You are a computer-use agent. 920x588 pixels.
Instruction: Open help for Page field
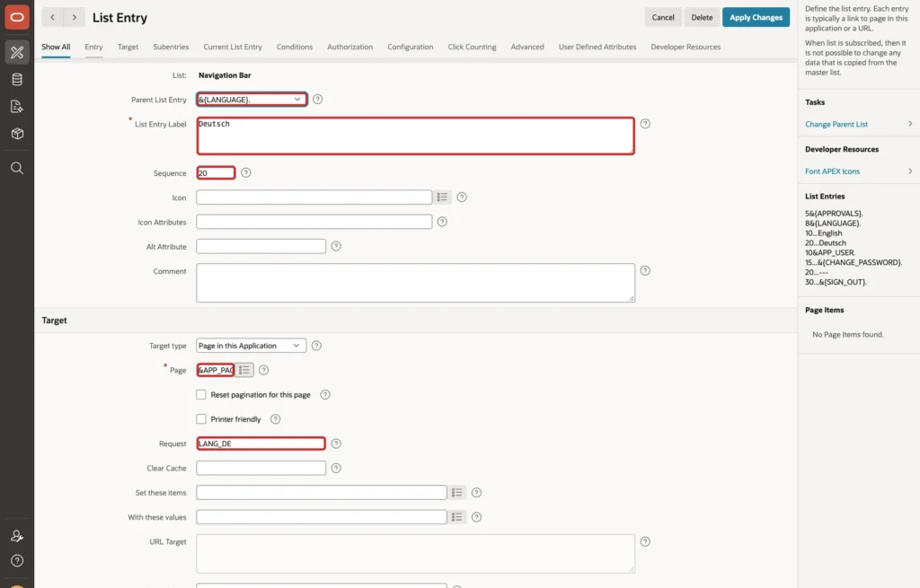click(264, 370)
